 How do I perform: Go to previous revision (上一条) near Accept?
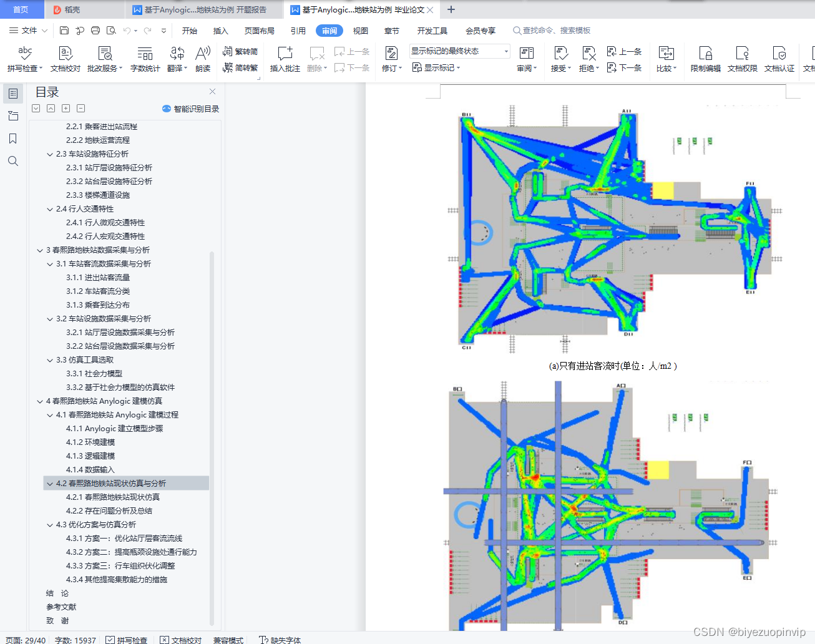click(x=624, y=51)
